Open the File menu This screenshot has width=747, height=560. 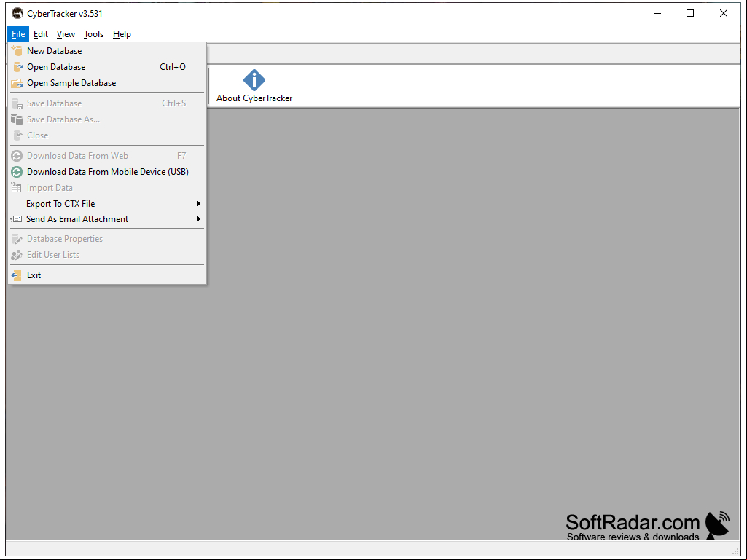(18, 34)
